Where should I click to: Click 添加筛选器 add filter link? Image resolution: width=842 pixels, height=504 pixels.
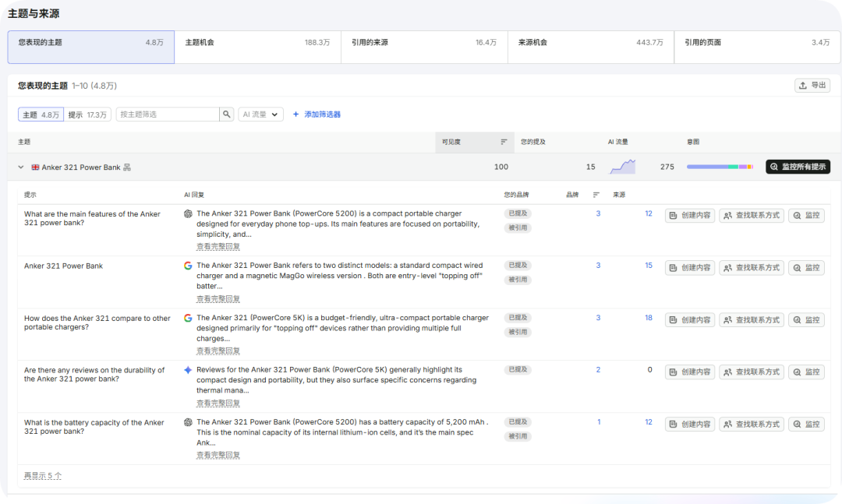pos(317,115)
